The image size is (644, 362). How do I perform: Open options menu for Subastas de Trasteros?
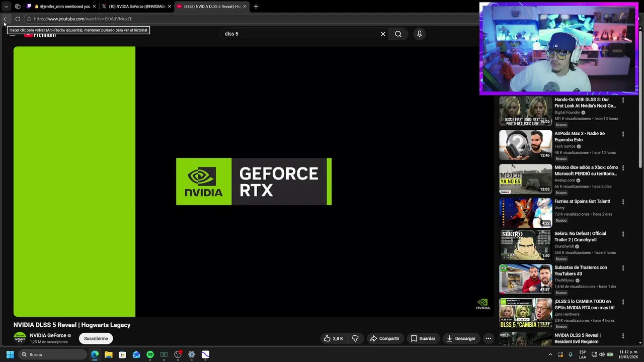coord(623,268)
